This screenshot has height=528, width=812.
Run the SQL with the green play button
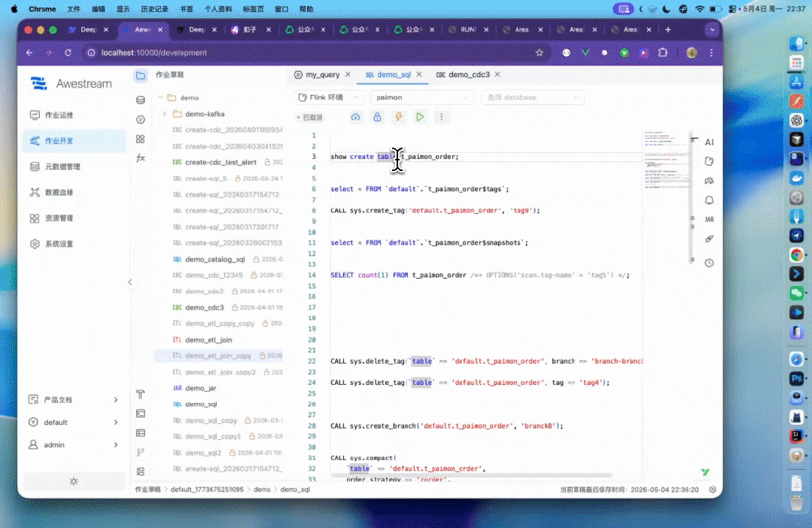tap(419, 117)
